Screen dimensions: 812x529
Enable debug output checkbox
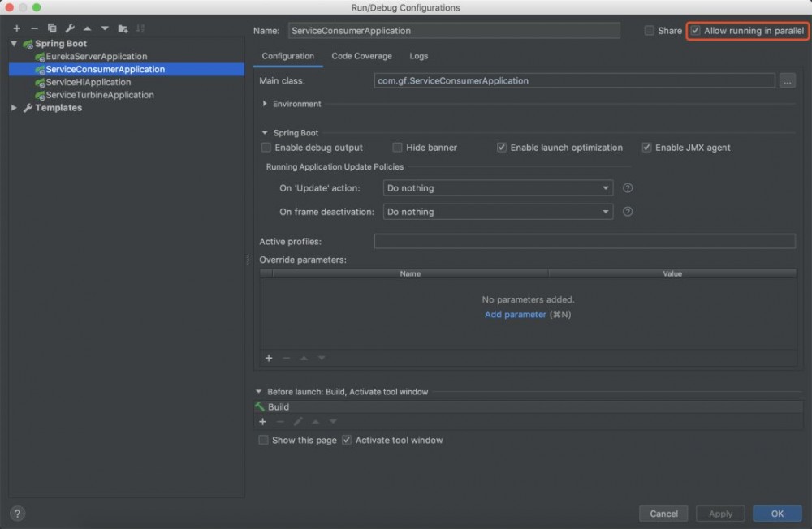point(266,148)
